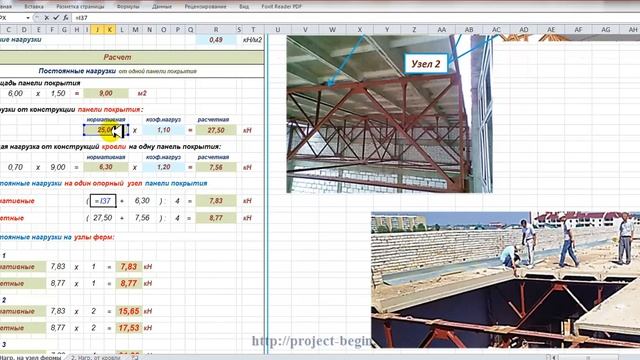Click the 6,30 term in the =I37 row
Image resolution: width=640 pixels, height=360 pixels.
(142, 201)
